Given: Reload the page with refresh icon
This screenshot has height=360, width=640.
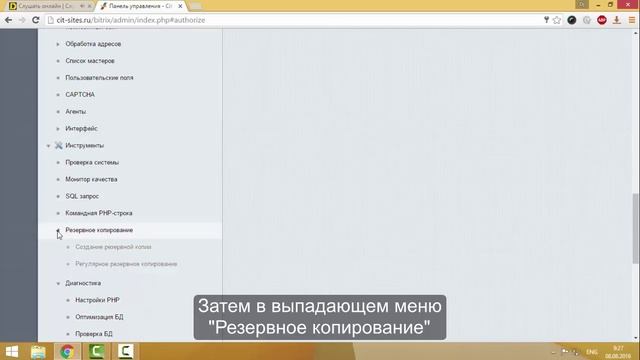Looking at the screenshot, I should [36, 20].
